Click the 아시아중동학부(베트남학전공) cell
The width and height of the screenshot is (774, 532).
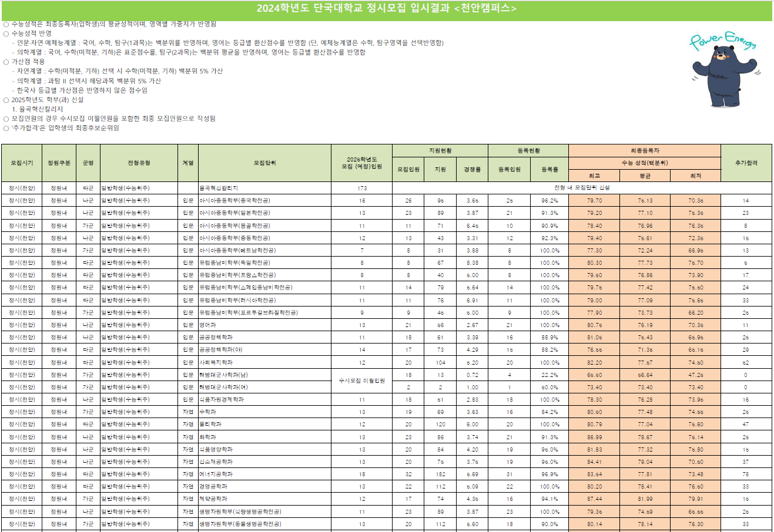(264, 250)
